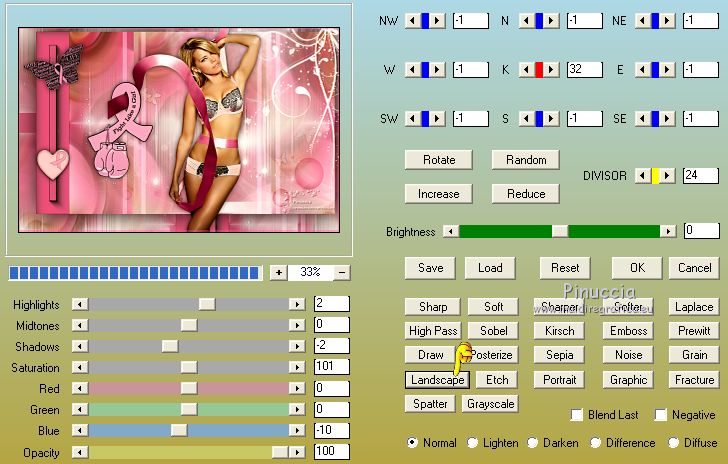
Task: Click Opacity slider right arrow
Action: click(x=297, y=451)
